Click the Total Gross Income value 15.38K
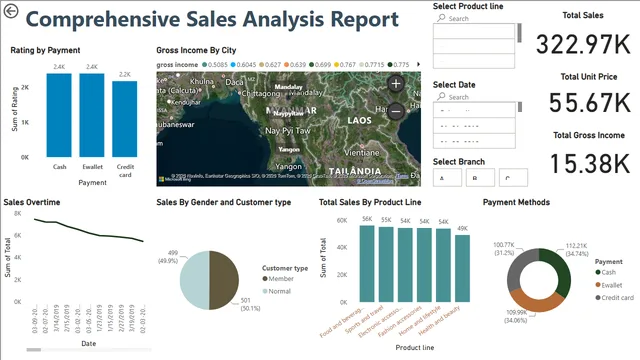The image size is (640, 360). (590, 164)
